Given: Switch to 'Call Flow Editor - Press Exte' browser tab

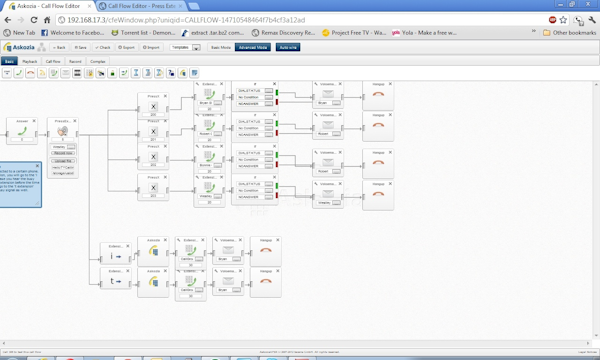Looking at the screenshot, I should tap(141, 6).
